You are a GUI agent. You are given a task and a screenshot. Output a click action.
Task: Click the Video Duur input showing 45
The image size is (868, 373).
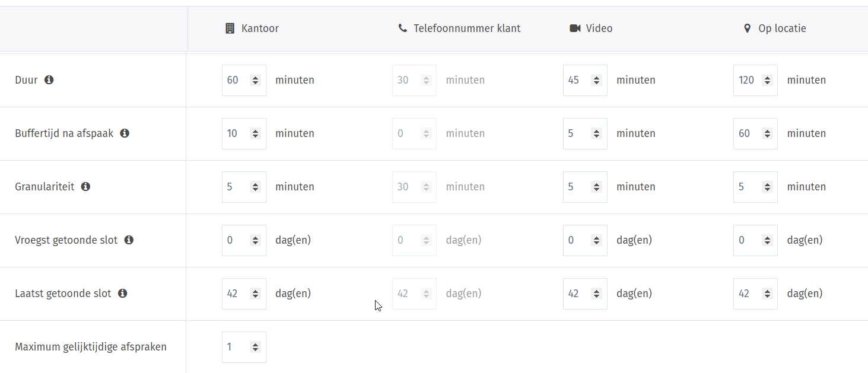pos(585,80)
